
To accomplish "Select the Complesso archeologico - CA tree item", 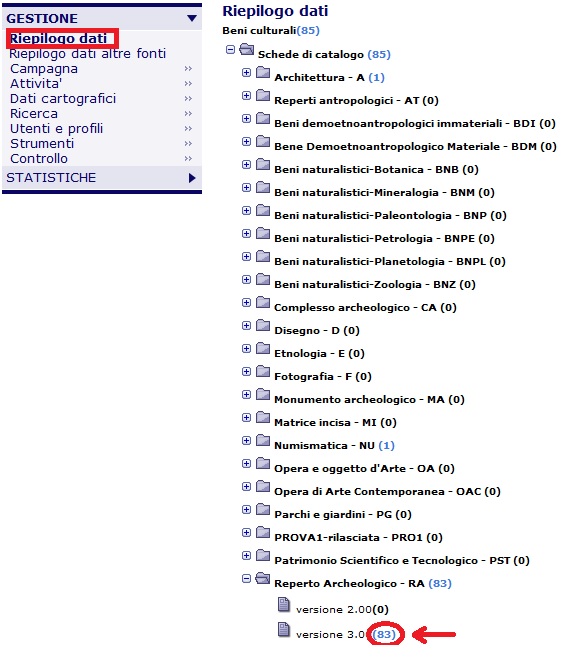I will [365, 308].
